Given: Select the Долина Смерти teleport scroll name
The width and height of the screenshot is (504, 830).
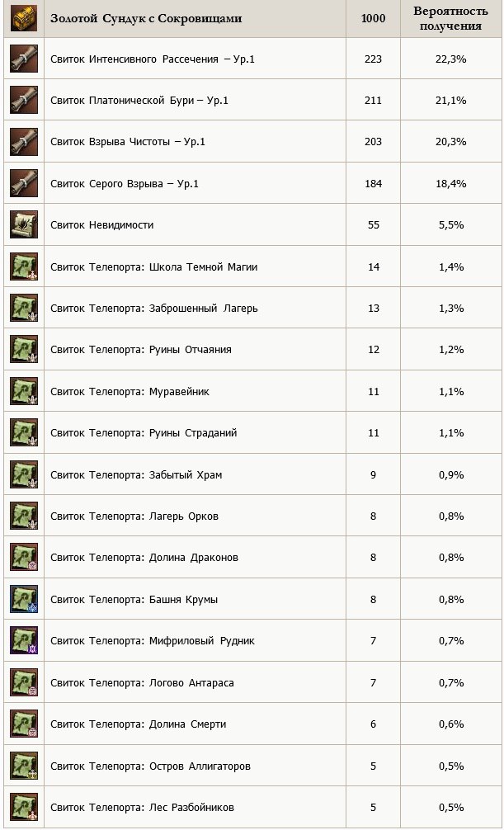Looking at the screenshot, I should click(139, 724).
